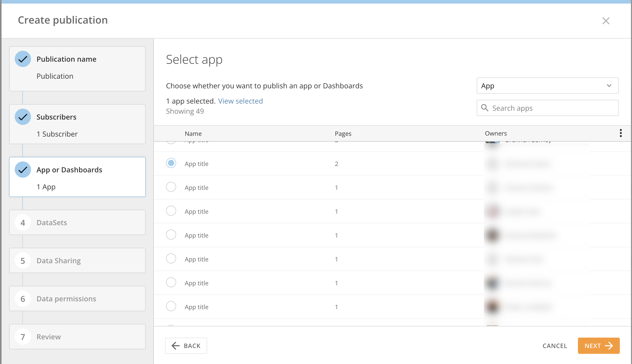Click the step 7 number badge
This screenshot has height=364, width=632.
[x=23, y=337]
